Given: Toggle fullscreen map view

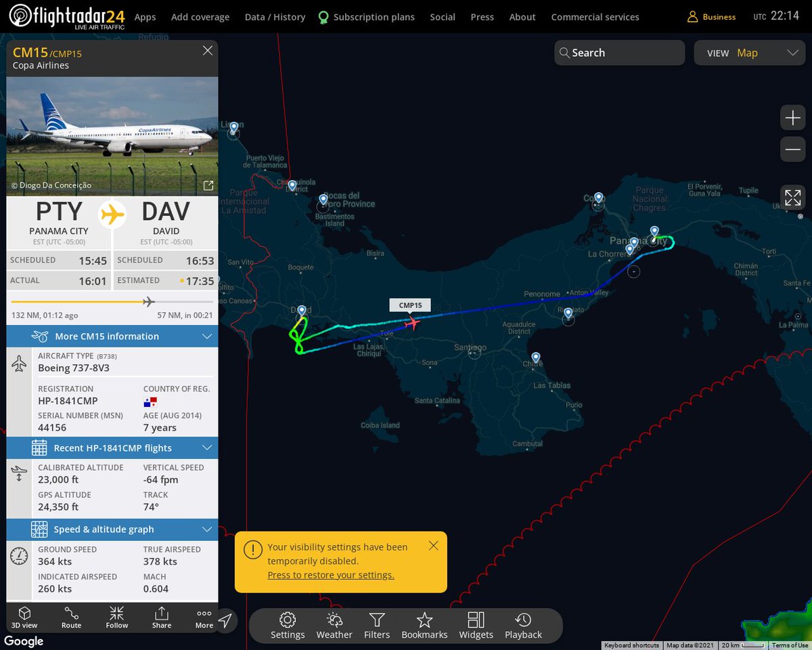Looking at the screenshot, I should click(792, 198).
